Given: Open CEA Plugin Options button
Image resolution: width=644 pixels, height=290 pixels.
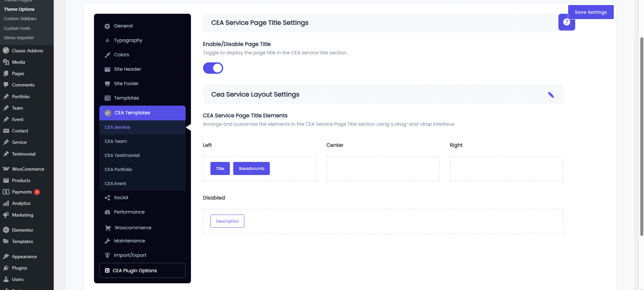Looking at the screenshot, I should [142, 271].
